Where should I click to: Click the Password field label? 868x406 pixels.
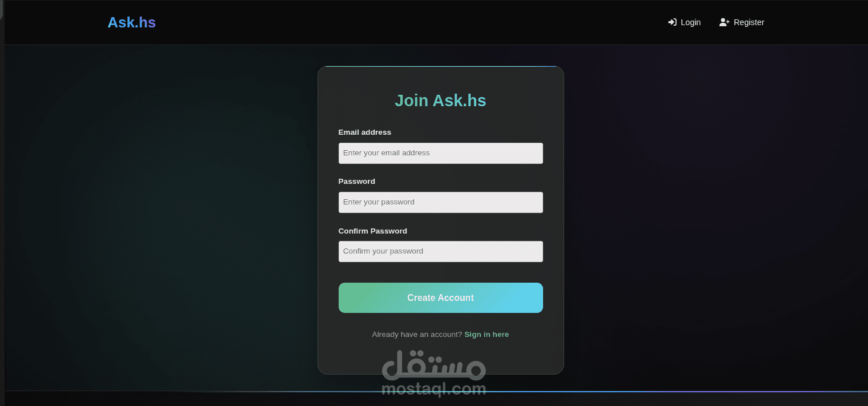tap(356, 181)
